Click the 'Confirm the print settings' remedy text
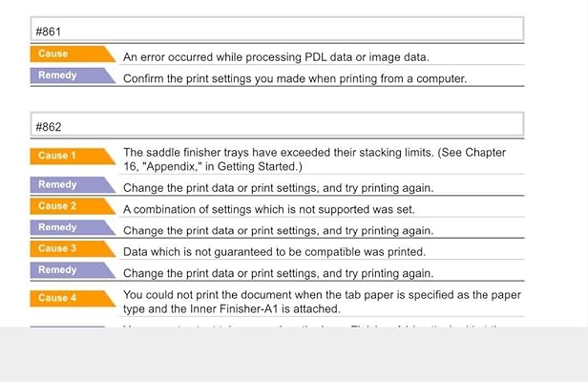 tap(295, 78)
